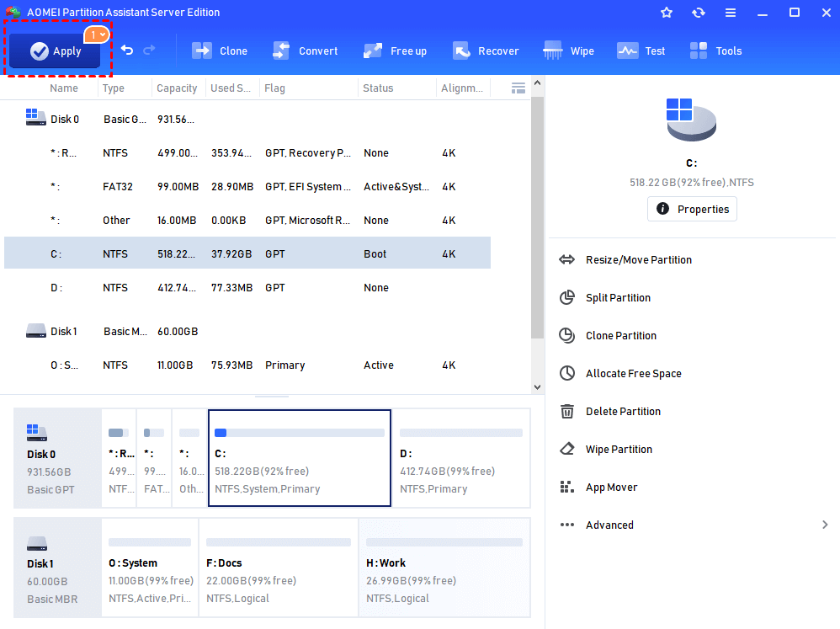
Task: Click the Resize/Move double-arrow icon
Action: click(566, 260)
